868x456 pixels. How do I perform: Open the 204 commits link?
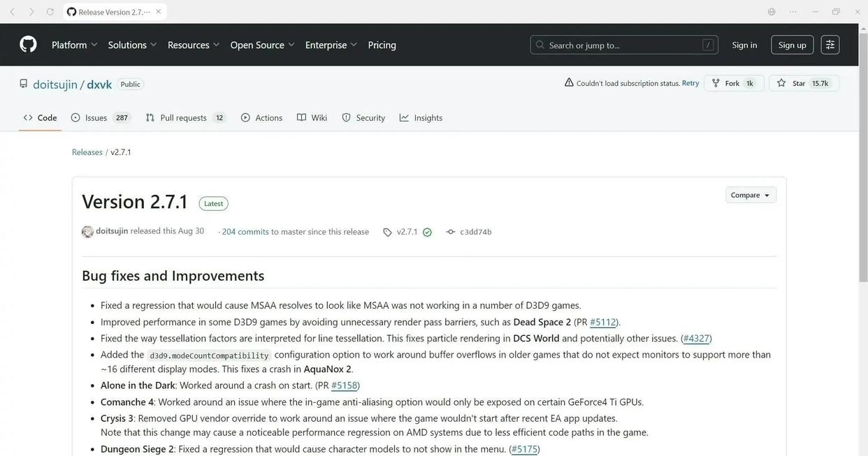(x=245, y=232)
